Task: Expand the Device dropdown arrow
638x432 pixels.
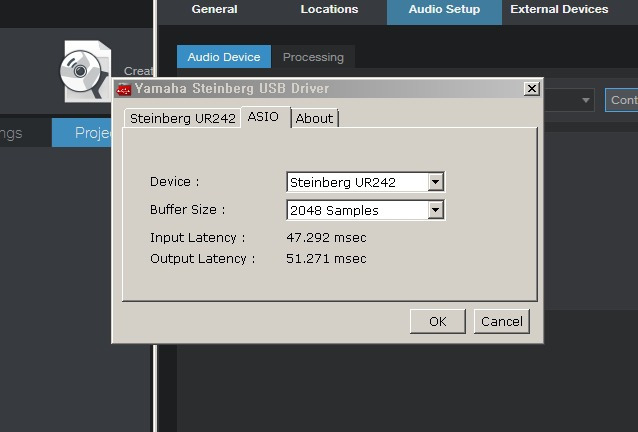Action: (435, 182)
